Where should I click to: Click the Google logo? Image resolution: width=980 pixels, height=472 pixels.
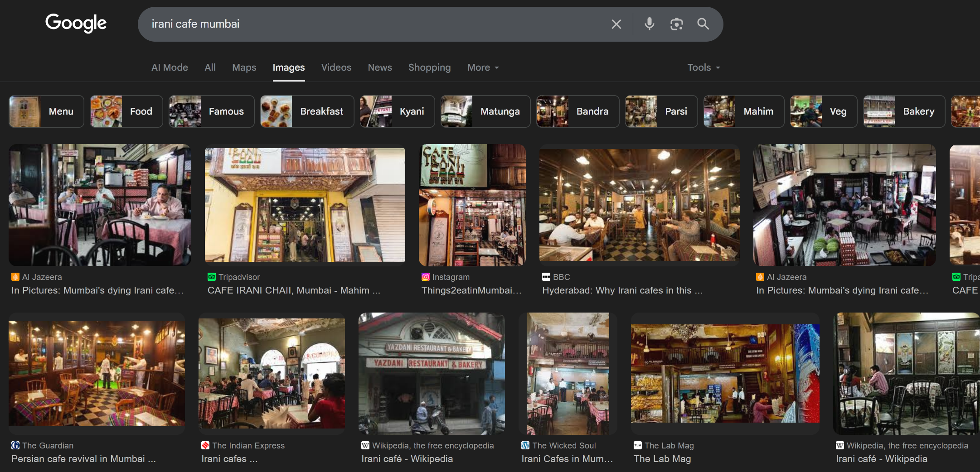point(76,23)
